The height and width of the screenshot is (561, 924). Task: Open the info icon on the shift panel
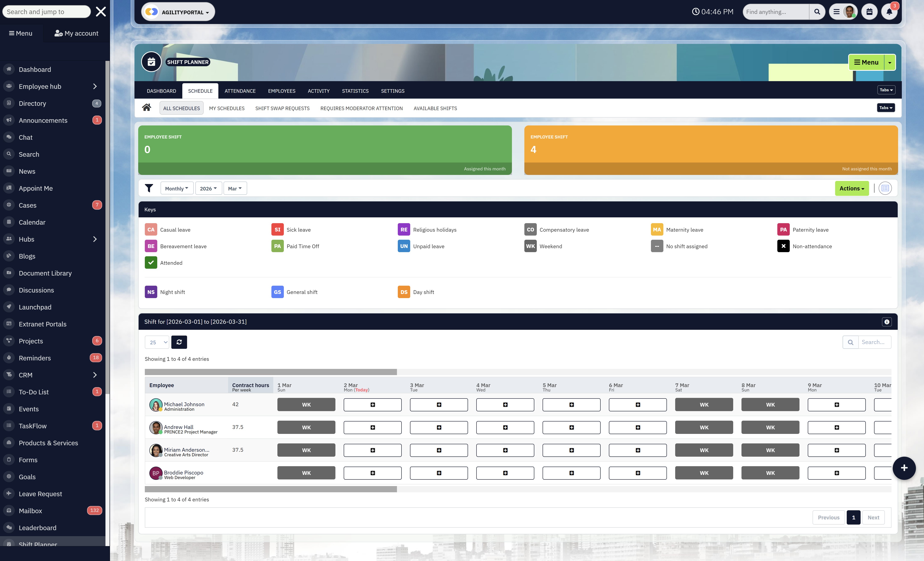pos(887,321)
